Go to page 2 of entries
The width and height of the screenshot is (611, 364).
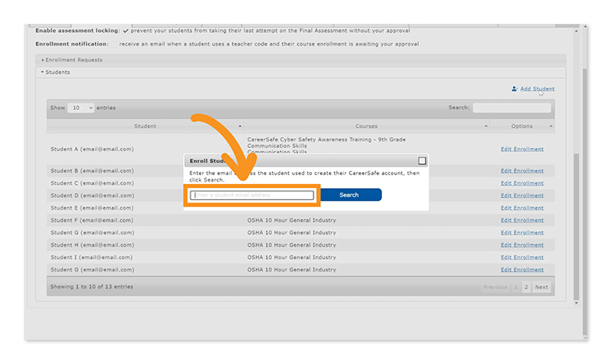526,287
